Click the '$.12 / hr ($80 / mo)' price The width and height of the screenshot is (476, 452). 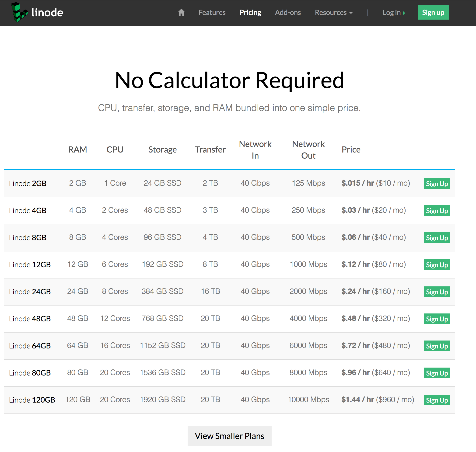(x=374, y=264)
